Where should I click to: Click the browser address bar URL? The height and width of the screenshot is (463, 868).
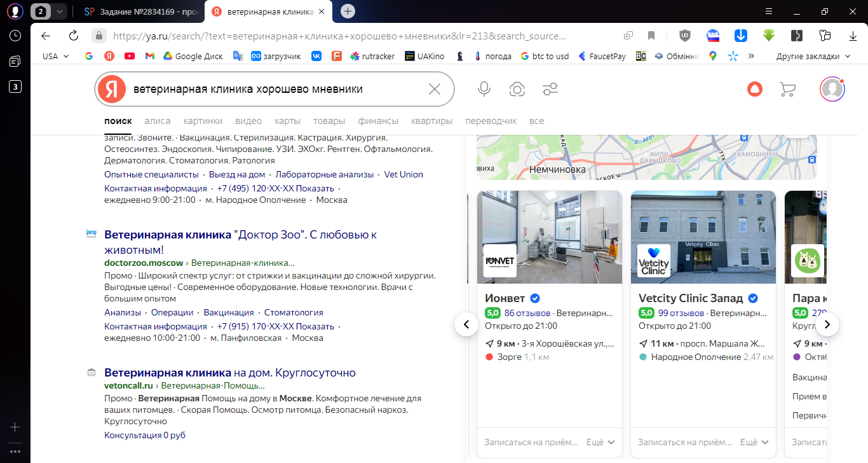(x=339, y=36)
